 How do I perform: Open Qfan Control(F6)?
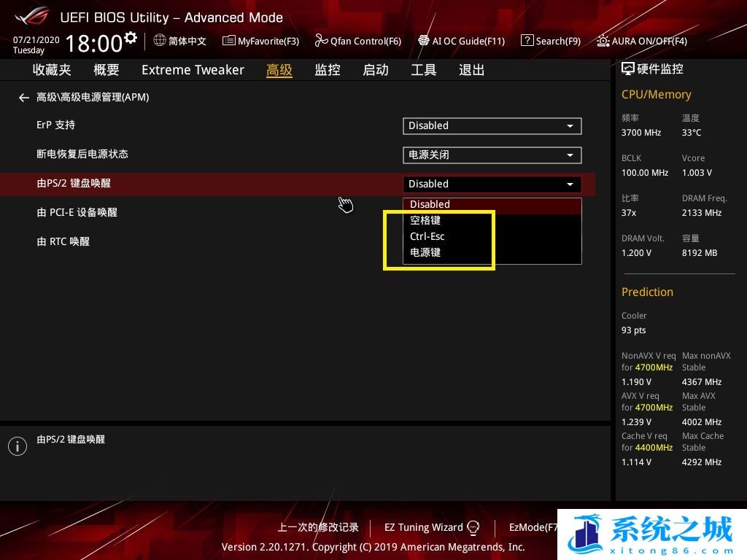coord(366,42)
